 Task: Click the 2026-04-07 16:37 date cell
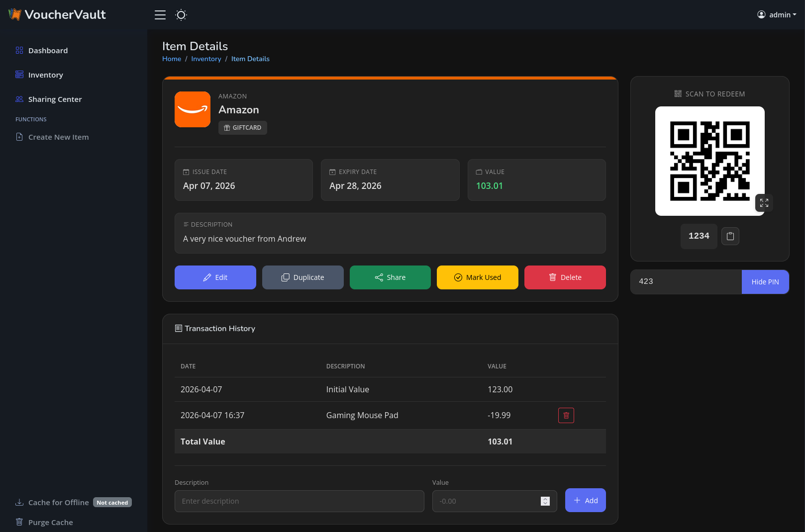[212, 416]
